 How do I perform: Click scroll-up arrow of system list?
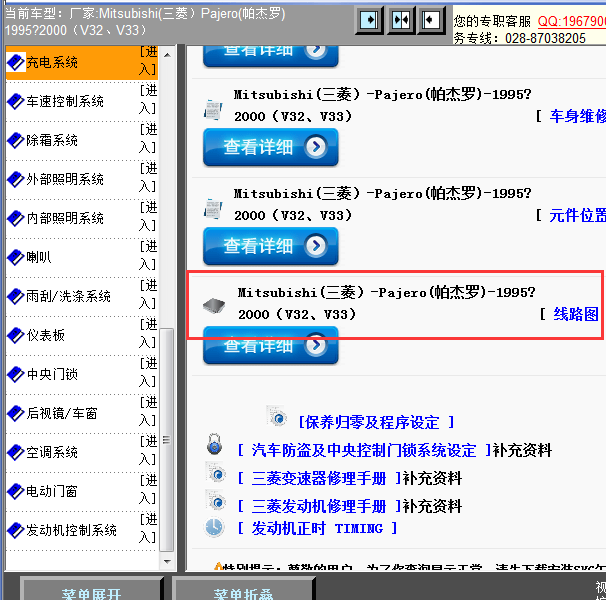click(x=167, y=55)
